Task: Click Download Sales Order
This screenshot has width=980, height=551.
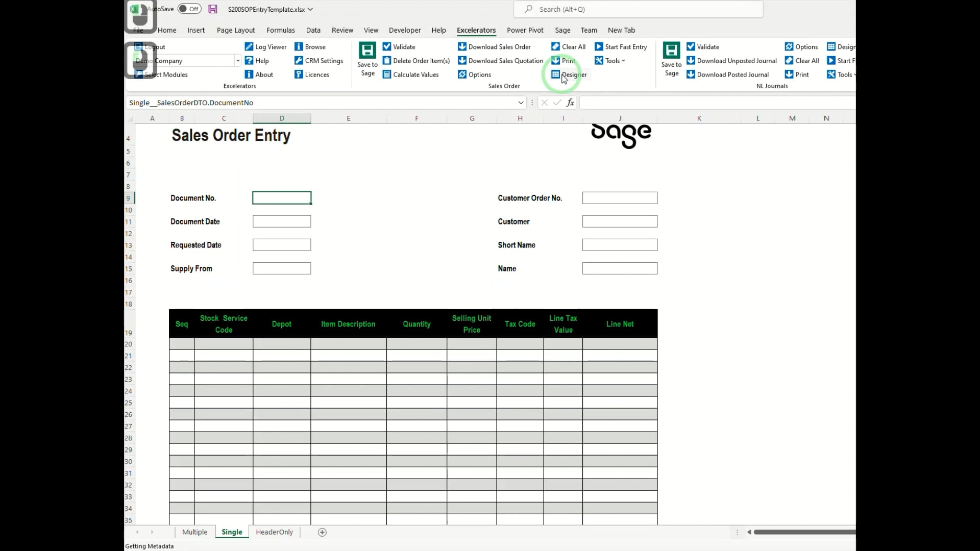Action: click(494, 46)
